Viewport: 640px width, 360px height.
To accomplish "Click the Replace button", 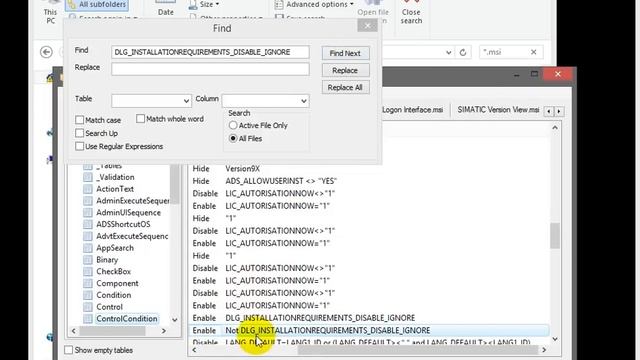I will pos(345,70).
